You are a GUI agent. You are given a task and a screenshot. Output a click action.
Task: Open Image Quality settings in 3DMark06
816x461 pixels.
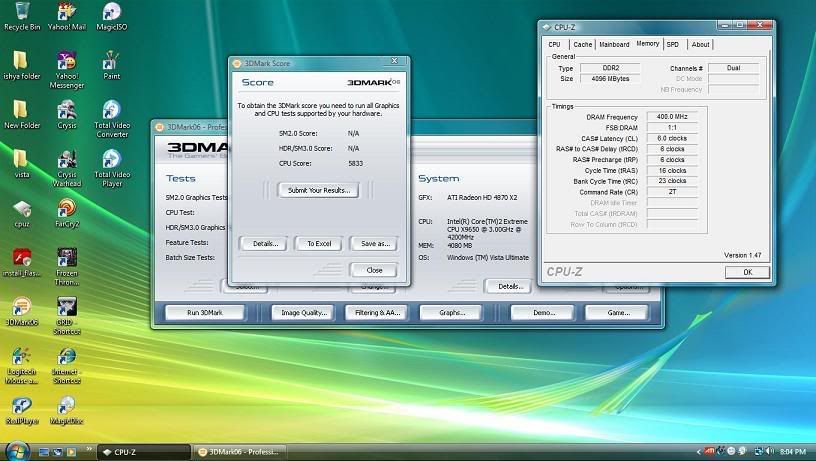click(305, 312)
